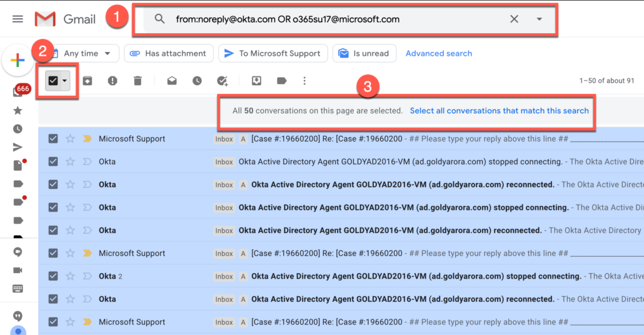Select all conversations that match this search
The width and height of the screenshot is (644, 335).
pyautogui.click(x=499, y=111)
